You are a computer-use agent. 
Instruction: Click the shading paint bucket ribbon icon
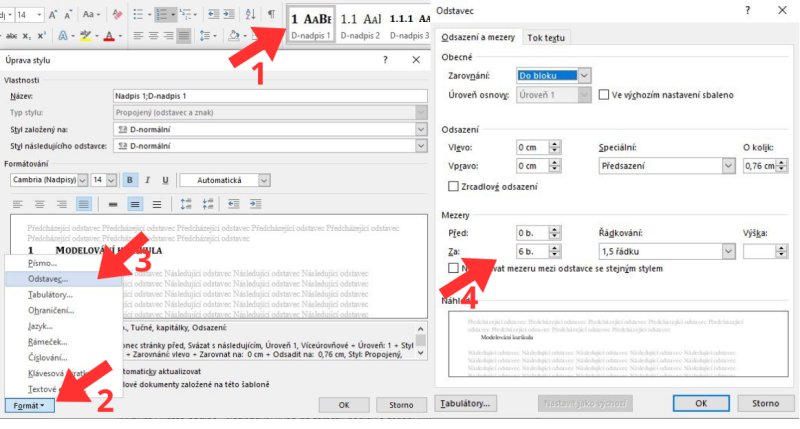point(234,36)
